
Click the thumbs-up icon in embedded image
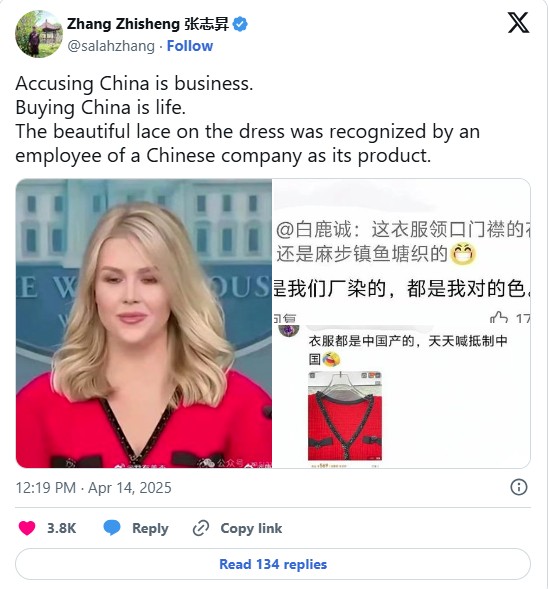coord(499,318)
